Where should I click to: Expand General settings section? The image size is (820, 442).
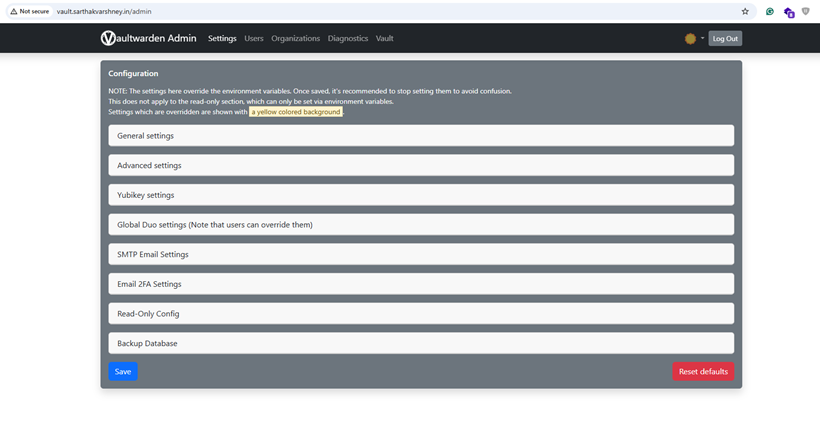pyautogui.click(x=421, y=135)
